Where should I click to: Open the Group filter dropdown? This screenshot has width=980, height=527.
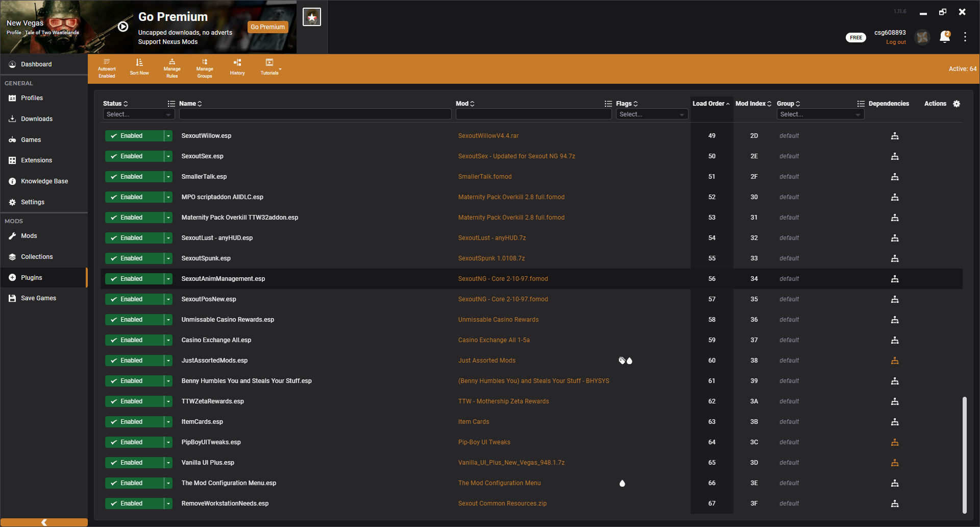[x=820, y=114]
